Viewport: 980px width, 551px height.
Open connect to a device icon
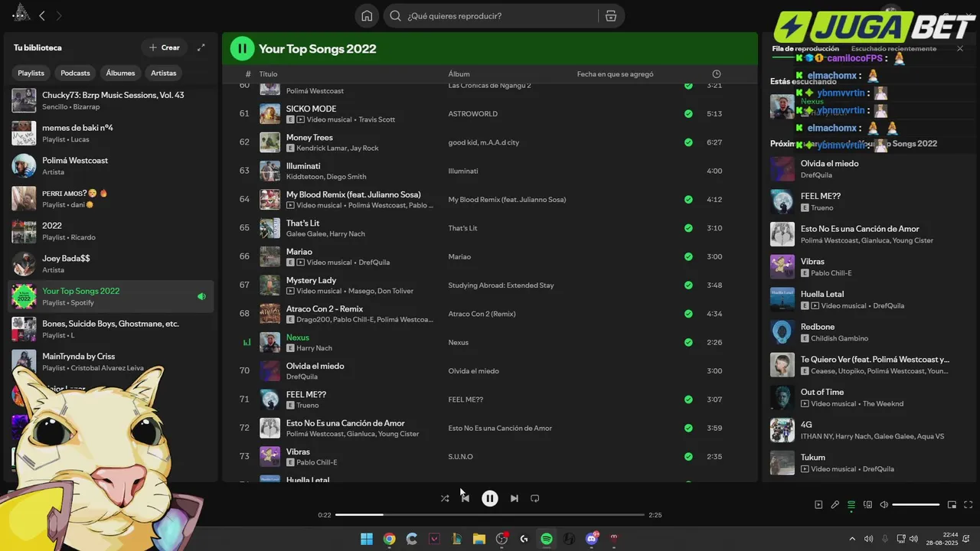point(867,505)
